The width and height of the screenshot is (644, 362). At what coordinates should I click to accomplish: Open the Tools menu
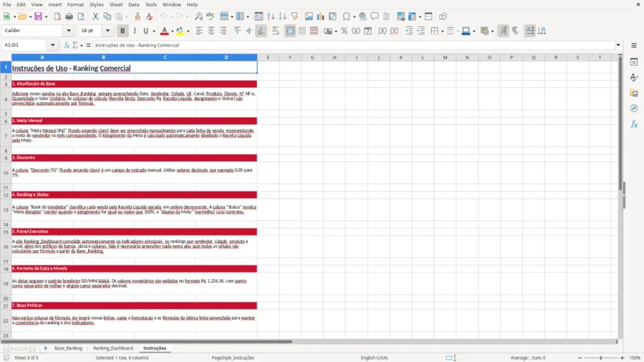tap(151, 4)
